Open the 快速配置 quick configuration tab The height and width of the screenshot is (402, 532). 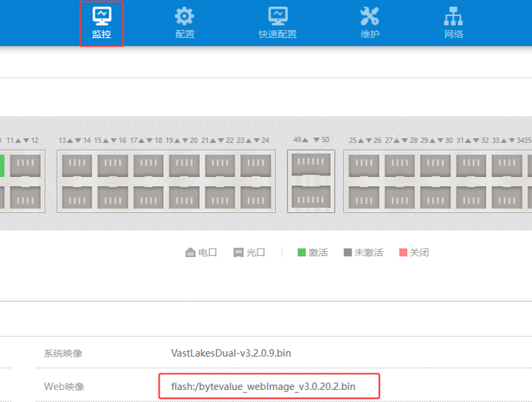[277, 23]
